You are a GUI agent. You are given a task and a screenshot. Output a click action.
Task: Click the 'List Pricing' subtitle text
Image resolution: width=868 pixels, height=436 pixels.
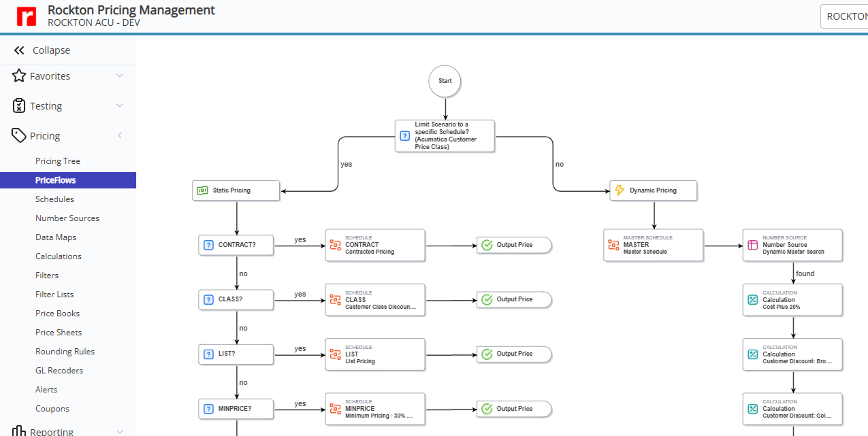[360, 361]
